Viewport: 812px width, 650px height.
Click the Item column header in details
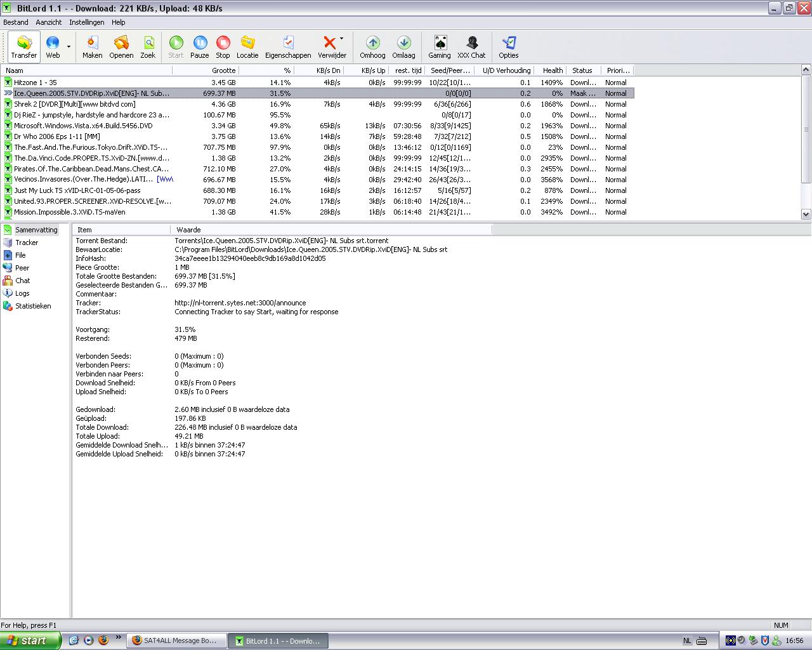pos(121,230)
